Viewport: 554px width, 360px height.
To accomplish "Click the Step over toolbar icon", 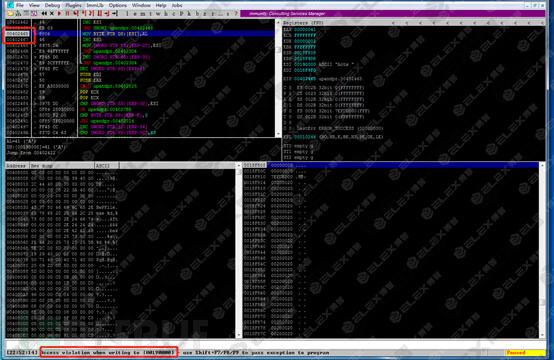I will (84, 14).
